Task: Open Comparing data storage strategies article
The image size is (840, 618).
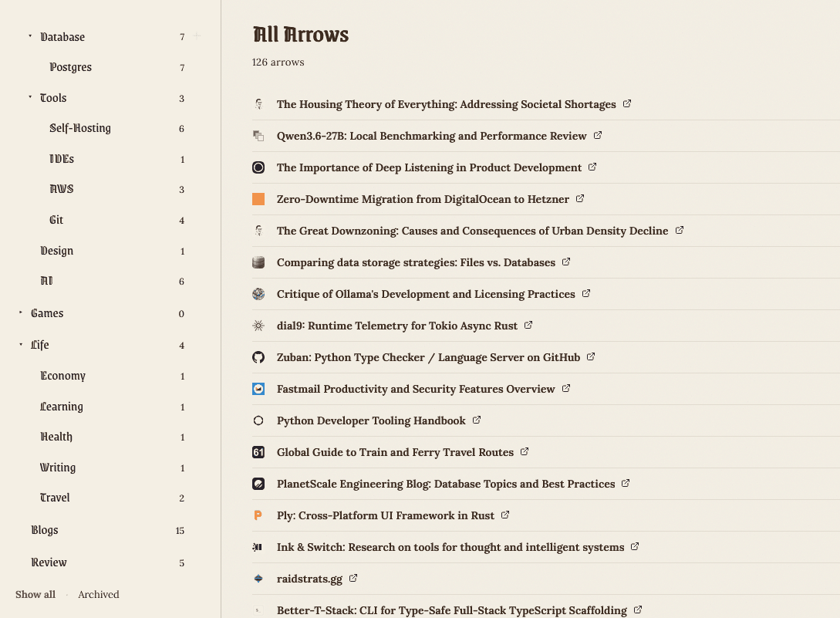Action: [416, 262]
